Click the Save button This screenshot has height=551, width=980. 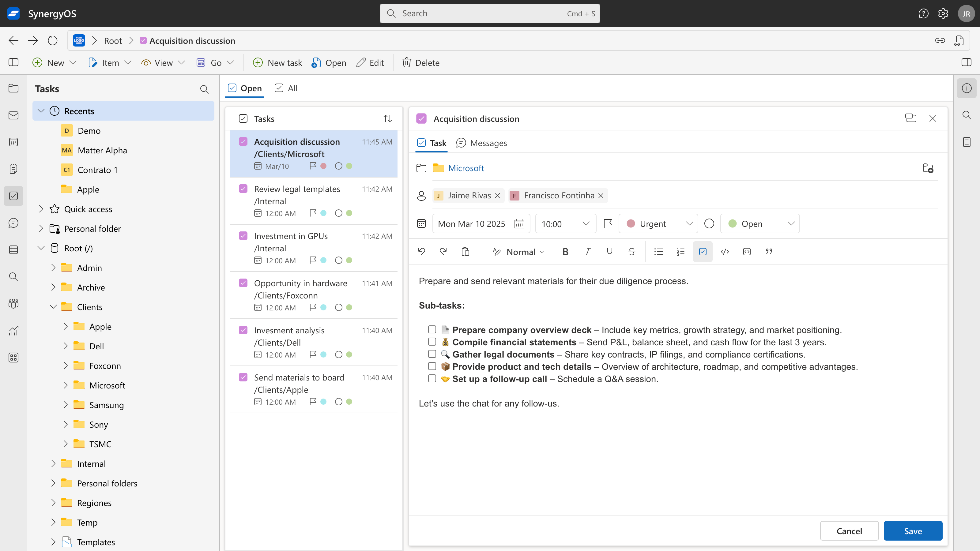point(913,531)
